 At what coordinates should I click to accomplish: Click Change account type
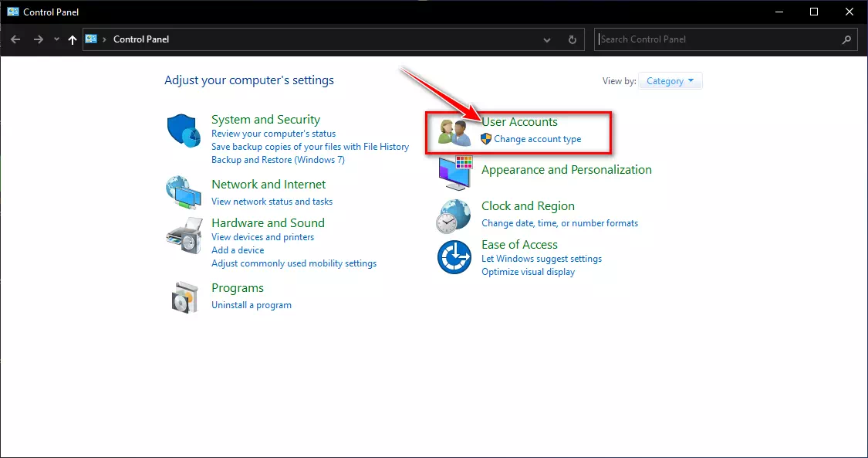point(538,139)
